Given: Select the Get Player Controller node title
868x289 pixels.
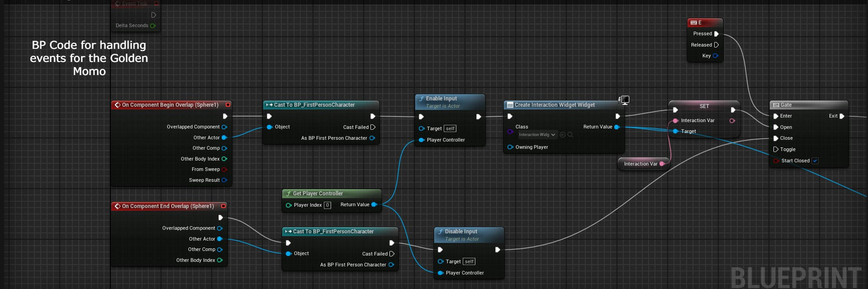Looking at the screenshot, I should (x=318, y=194).
